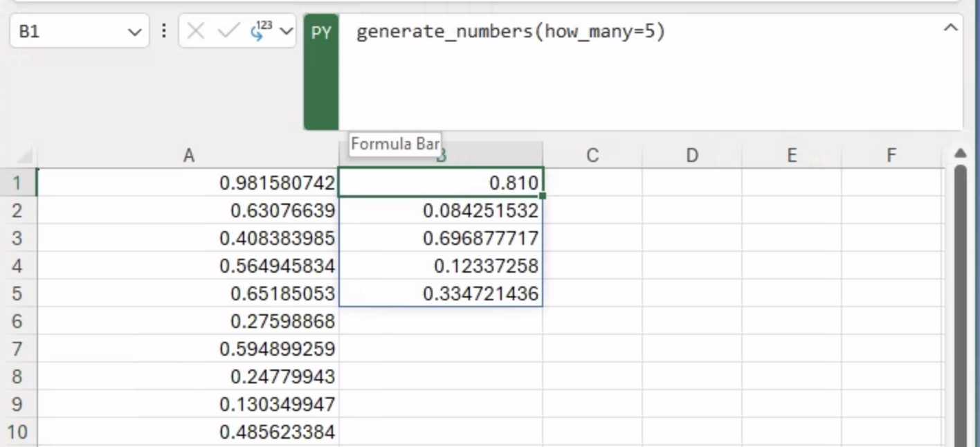Click the Name Box showing B1

[69, 32]
